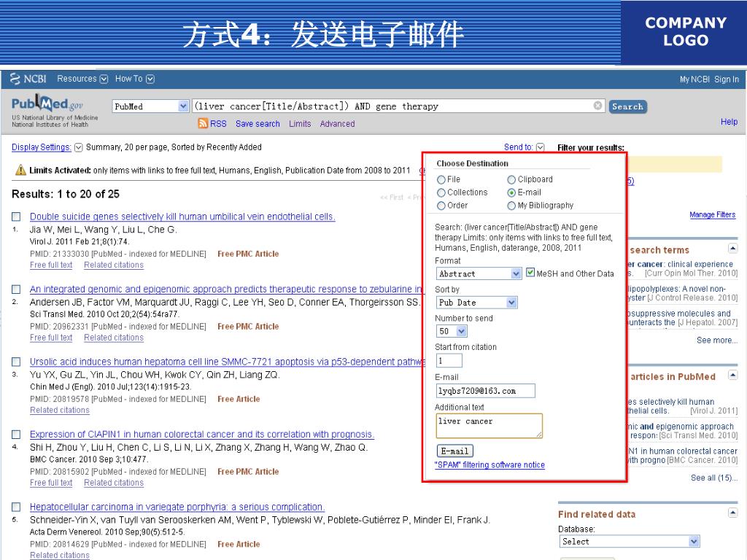Open article Double suicide genes selectively kill
747x560 pixels.
pyautogui.click(x=182, y=217)
